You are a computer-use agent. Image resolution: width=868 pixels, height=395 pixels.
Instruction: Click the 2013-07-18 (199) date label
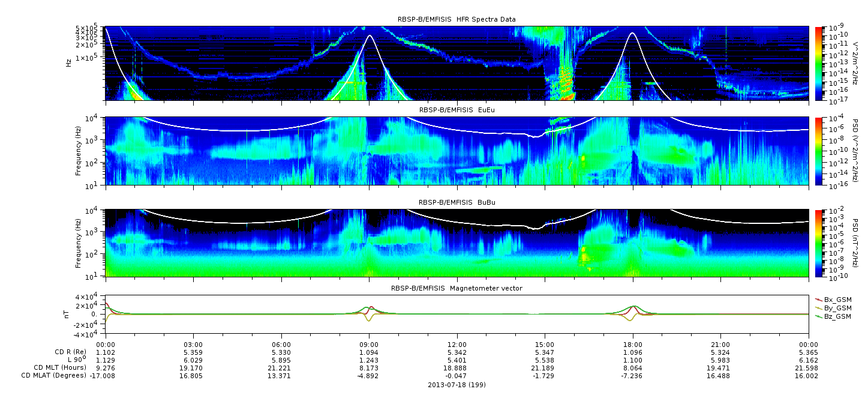(x=456, y=384)
